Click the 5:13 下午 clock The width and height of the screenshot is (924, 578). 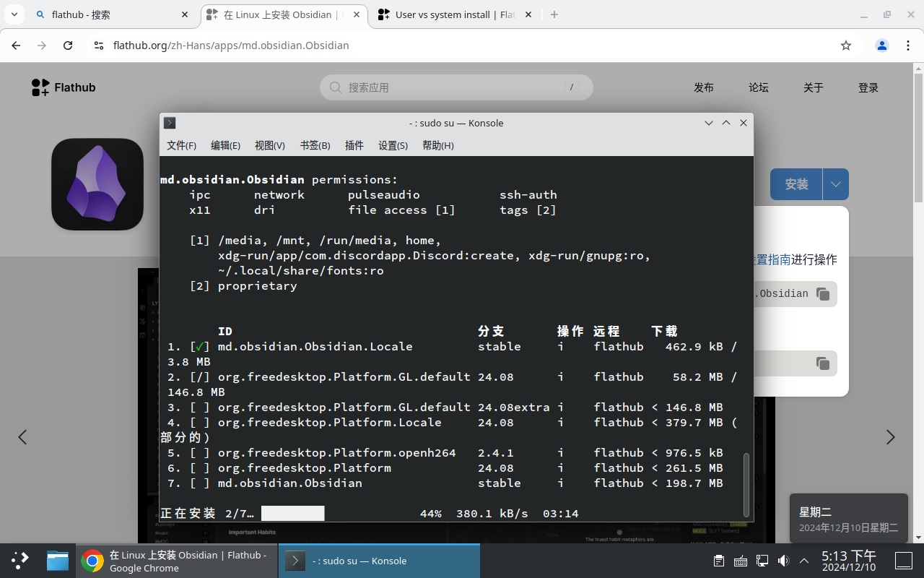pyautogui.click(x=849, y=561)
